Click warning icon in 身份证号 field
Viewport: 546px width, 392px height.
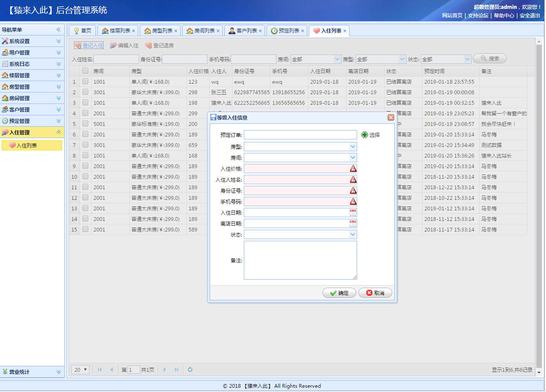353,191
